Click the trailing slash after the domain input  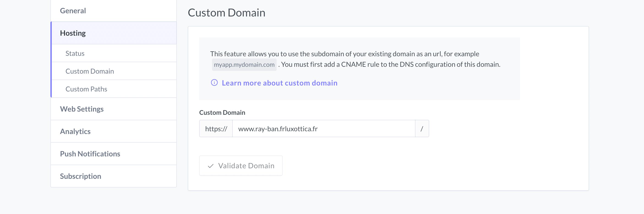point(422,128)
